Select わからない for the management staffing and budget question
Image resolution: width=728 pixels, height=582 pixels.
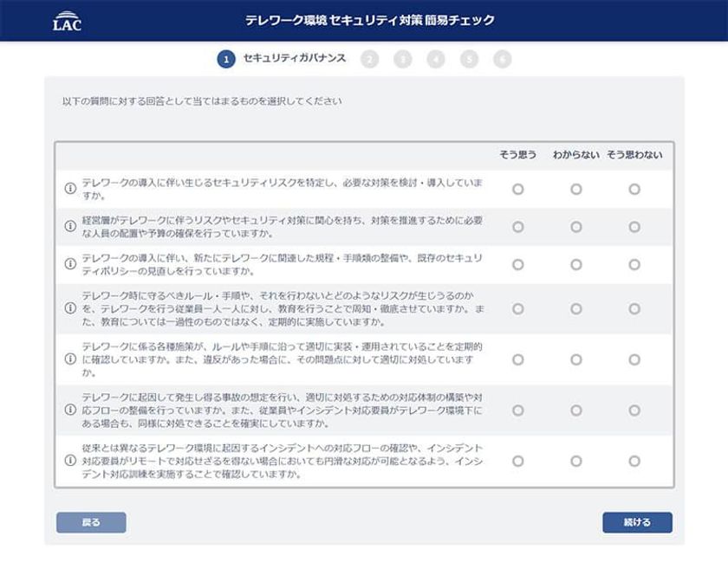576,227
